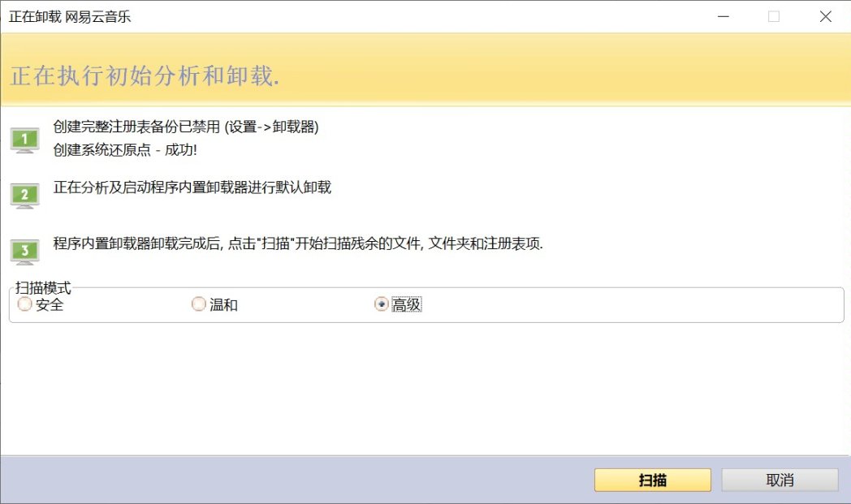Click the step 1 monitor icon
The width and height of the screenshot is (851, 504).
coord(25,140)
